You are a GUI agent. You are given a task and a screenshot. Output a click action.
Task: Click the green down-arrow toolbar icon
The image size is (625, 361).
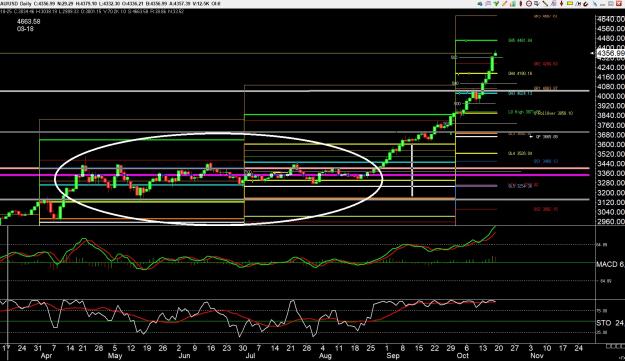coord(496,4)
